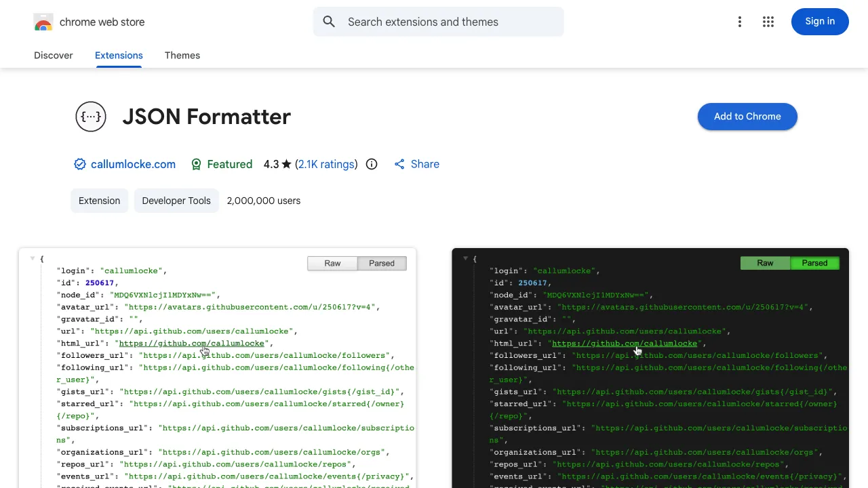Click Raw toggle in light screenshot
868x488 pixels.
tap(332, 263)
